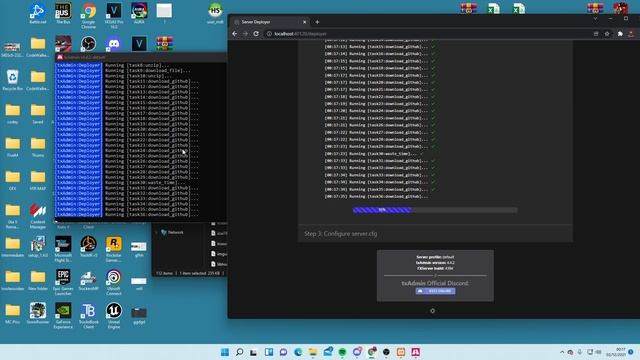
Task: Expand Step 3: Configure server.cfg
Action: pos(435,233)
